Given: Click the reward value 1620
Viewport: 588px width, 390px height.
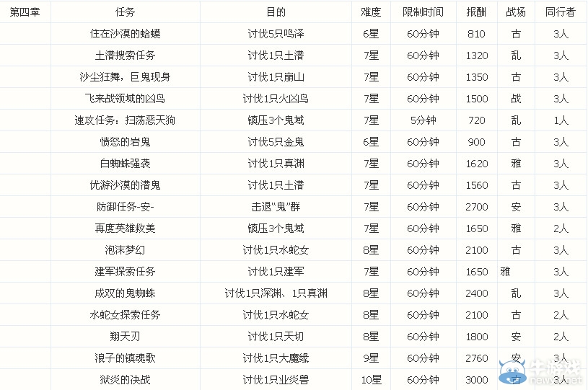Looking at the screenshot, I should coord(477,164).
